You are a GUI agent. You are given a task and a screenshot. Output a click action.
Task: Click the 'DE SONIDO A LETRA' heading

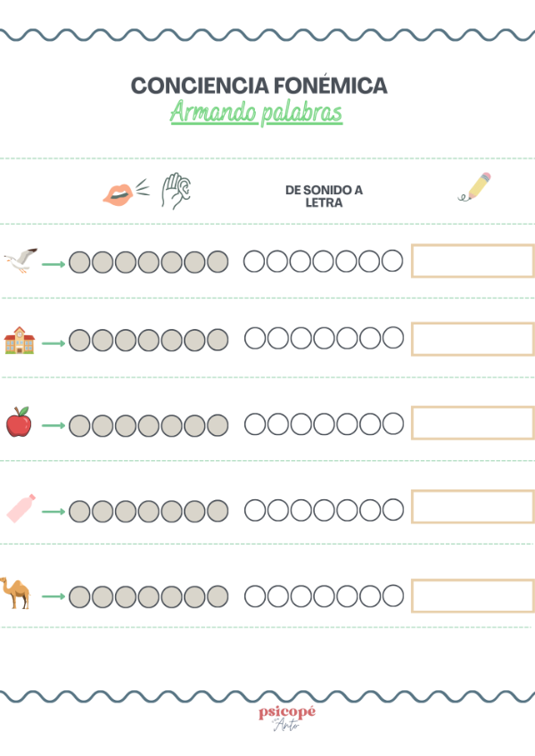(324, 196)
